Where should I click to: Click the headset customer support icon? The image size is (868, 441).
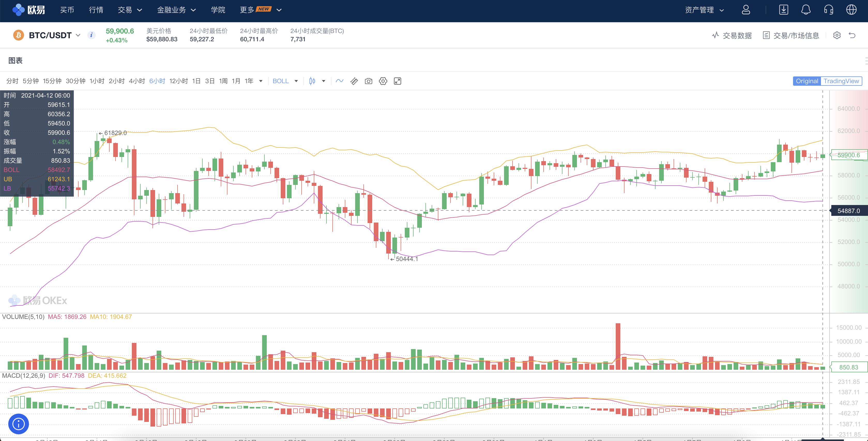[x=828, y=10]
